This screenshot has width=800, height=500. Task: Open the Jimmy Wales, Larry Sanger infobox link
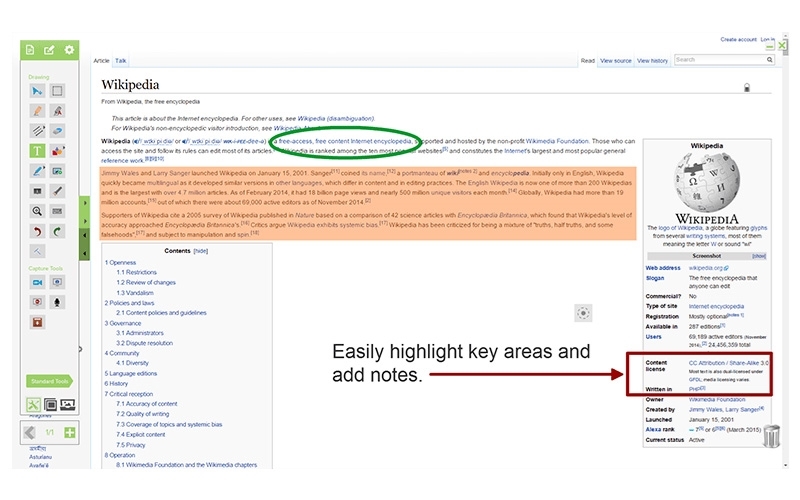pyautogui.click(x=726, y=410)
